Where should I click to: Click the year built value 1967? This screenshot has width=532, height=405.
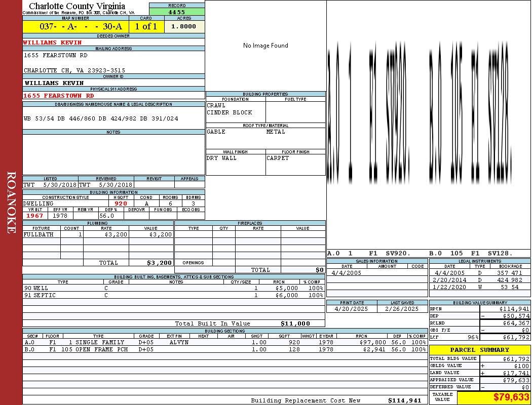35,216
